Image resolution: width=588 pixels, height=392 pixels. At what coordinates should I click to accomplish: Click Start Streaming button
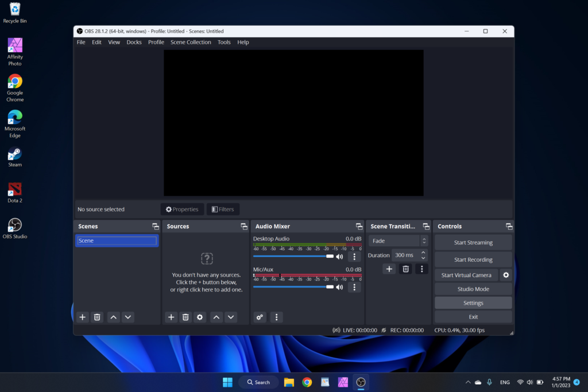pos(473,242)
